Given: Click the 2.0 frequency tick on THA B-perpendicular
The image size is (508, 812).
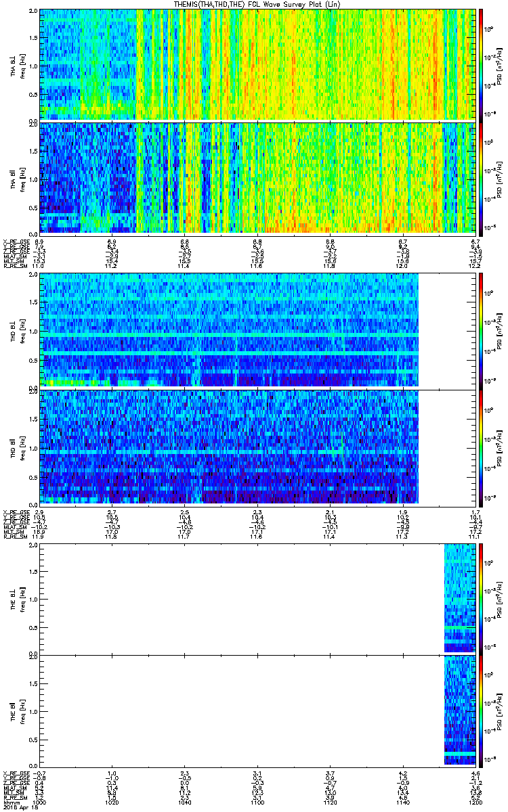Looking at the screenshot, I should 33,11.
